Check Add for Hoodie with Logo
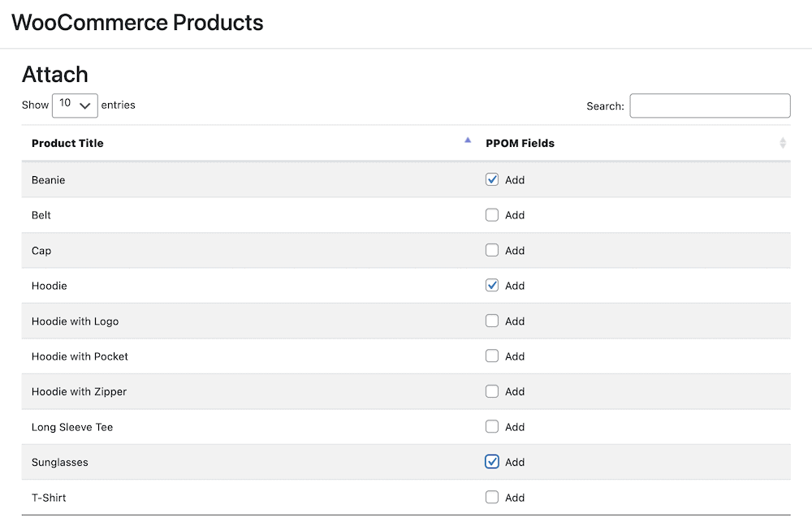Image resolution: width=812 pixels, height=526 pixels. (x=492, y=321)
